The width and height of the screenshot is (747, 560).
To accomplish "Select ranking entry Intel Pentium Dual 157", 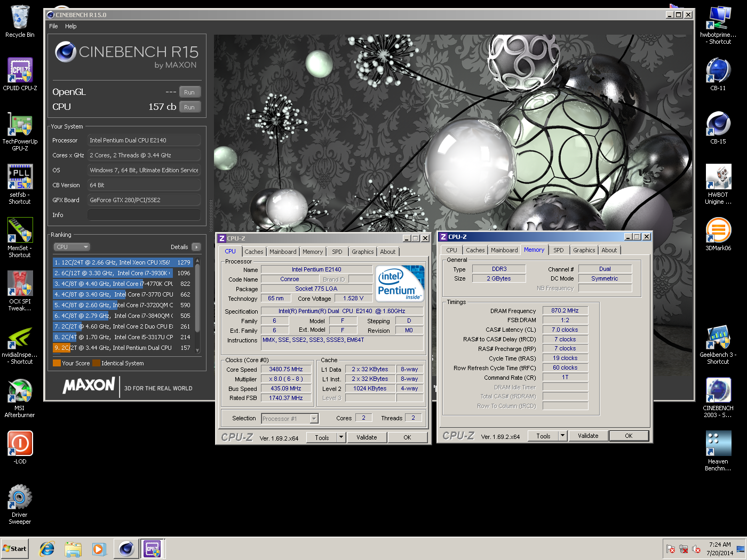I will coord(123,348).
